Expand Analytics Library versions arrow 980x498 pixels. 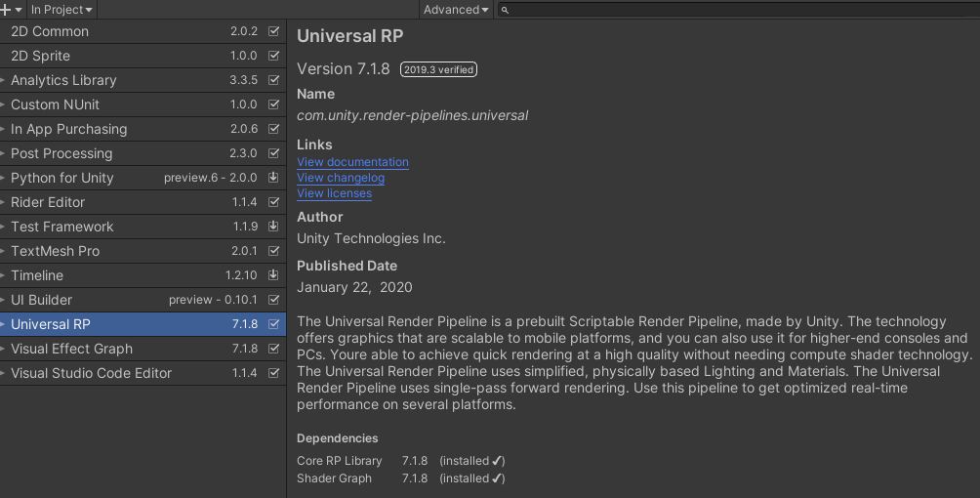pos(3,80)
